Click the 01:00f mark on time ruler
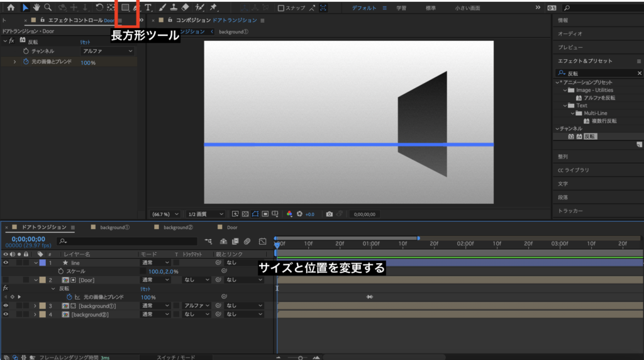Viewport: 644px width, 360px height. click(x=371, y=243)
